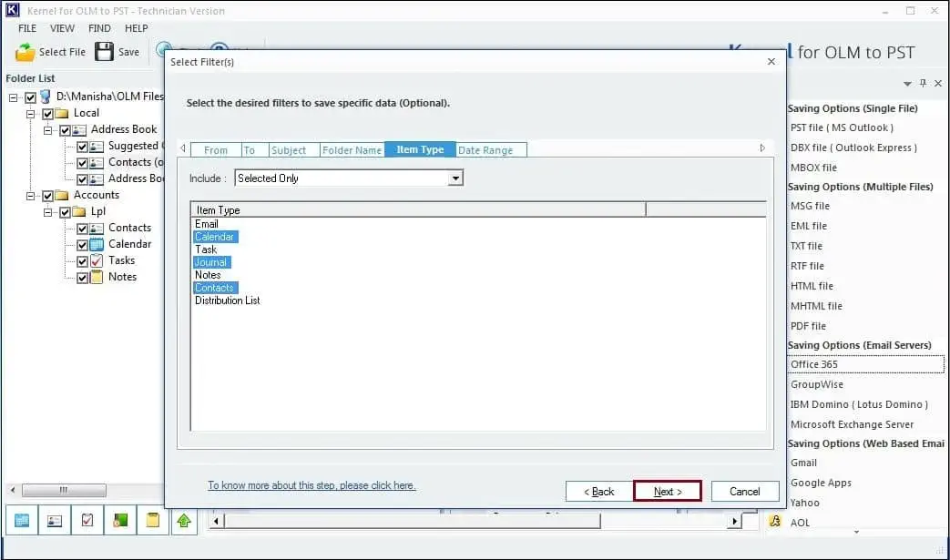Switch to the From filter tab
The image size is (950, 560).
216,150
